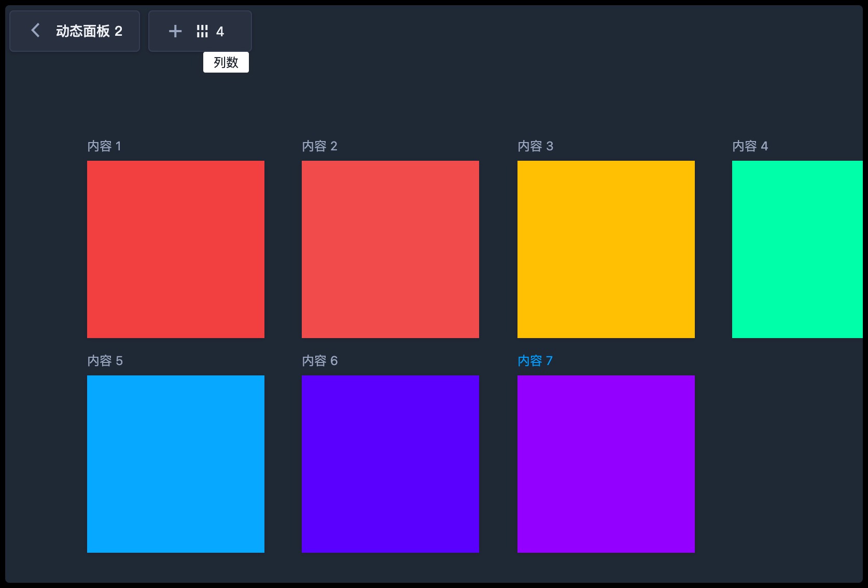The height and width of the screenshot is (588, 868).
Task: Select the red panel under 内容 2
Action: 390,249
